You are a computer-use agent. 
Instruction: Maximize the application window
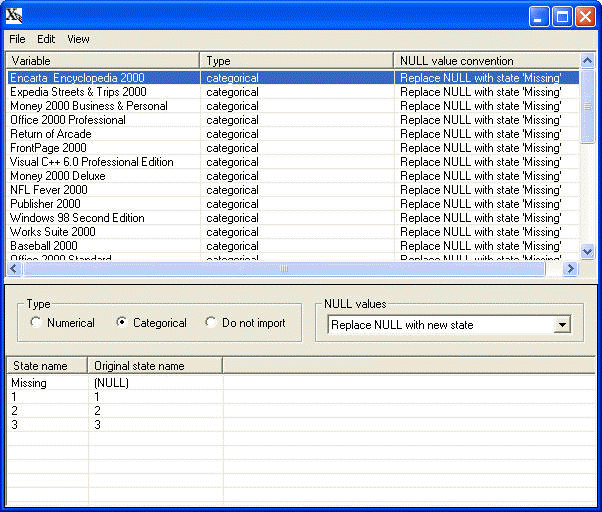tap(562, 16)
